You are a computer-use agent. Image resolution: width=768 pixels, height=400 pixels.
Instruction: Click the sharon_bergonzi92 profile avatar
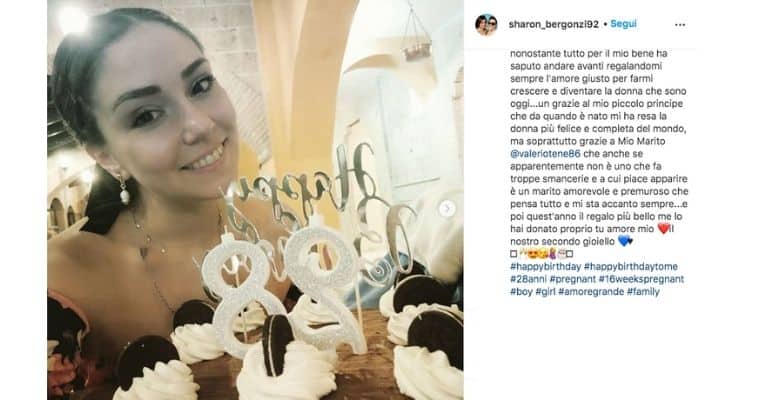click(486, 24)
